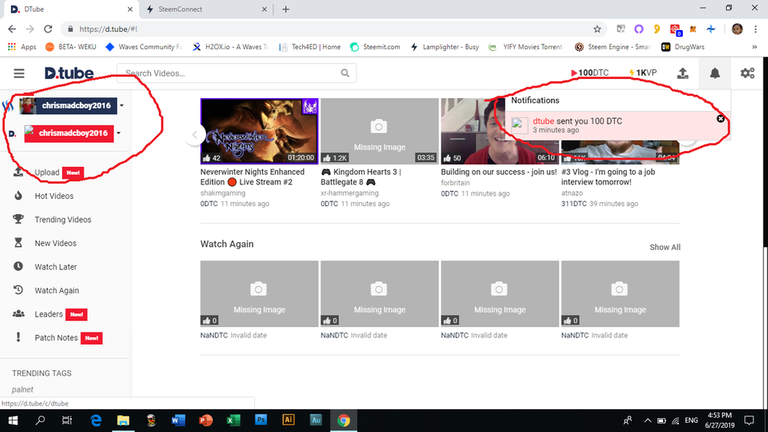Go to Hot Videos
Viewport: 768px width, 432px height.
pos(54,196)
